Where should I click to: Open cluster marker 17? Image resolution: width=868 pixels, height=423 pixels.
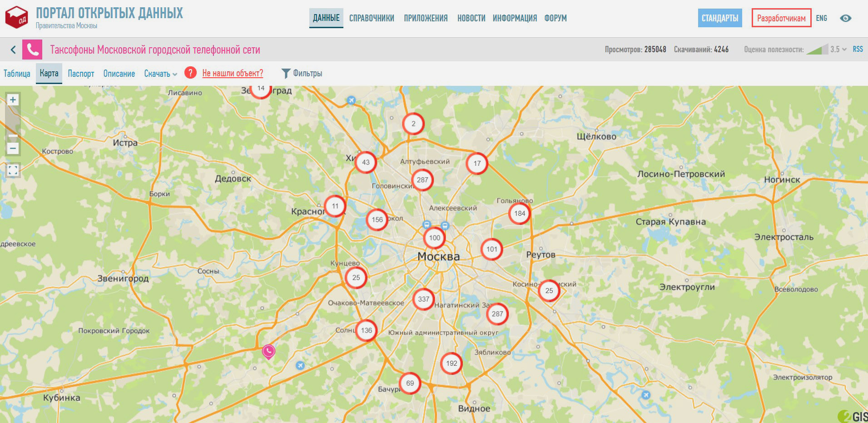477,163
